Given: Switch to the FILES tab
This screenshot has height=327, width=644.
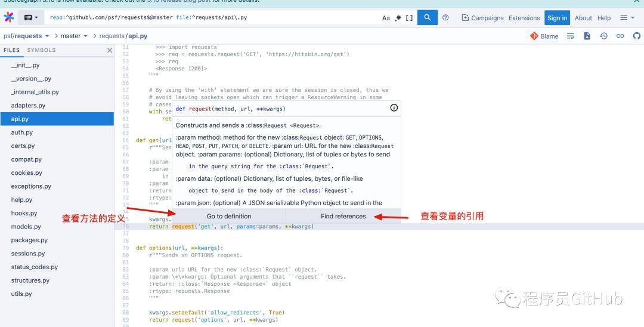Looking at the screenshot, I should 11,50.
